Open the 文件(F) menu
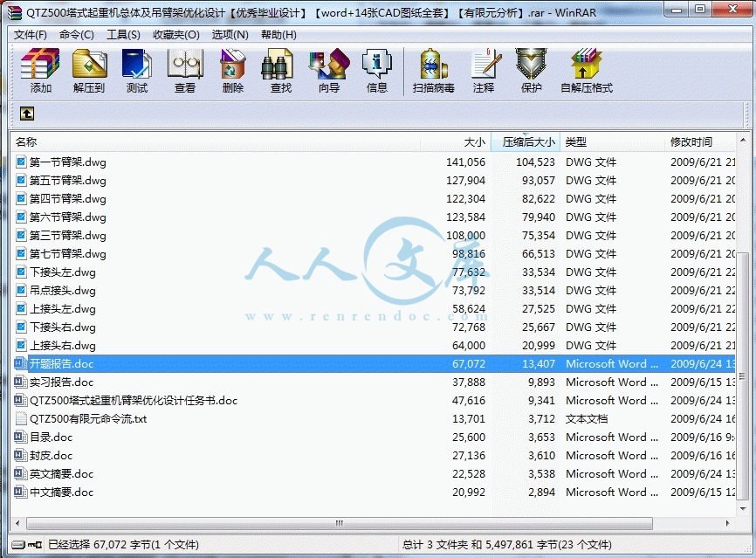The width and height of the screenshot is (756, 558). (30, 35)
